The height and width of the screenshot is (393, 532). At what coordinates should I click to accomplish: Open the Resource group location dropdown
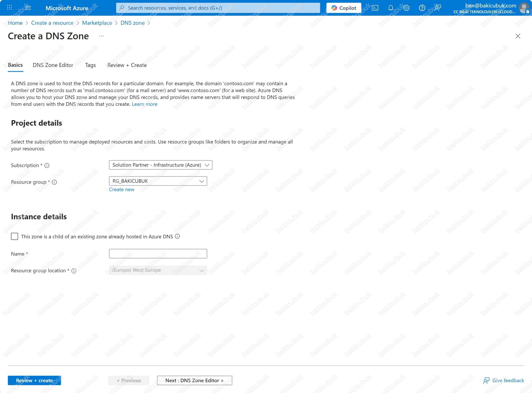point(158,270)
